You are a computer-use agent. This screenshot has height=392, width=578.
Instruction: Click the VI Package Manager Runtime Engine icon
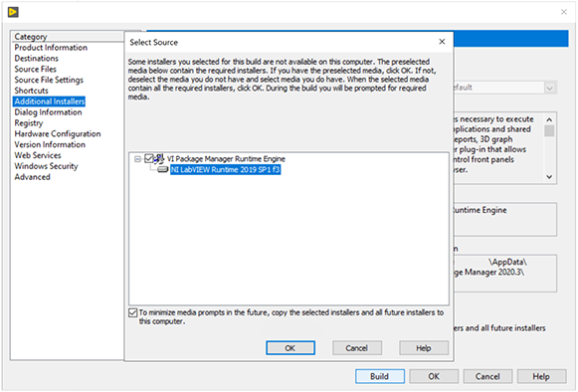pos(159,159)
